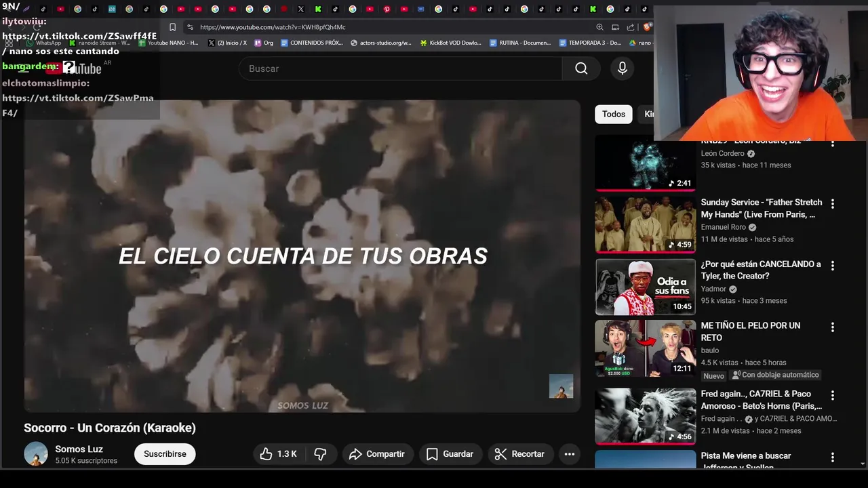Screen dimensions: 868x488
Task: Clip video using Recortar
Action: pyautogui.click(x=519, y=454)
